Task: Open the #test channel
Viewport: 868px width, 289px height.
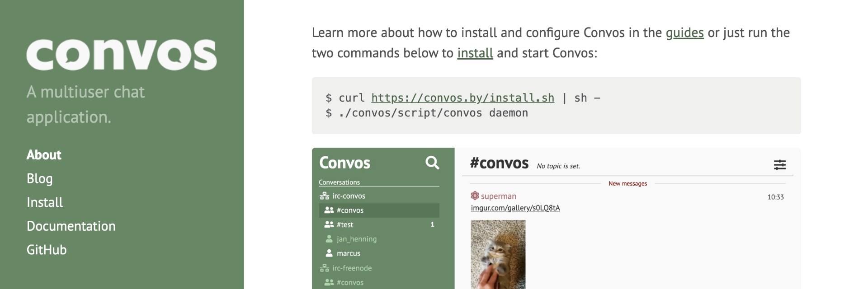Action: click(379, 224)
